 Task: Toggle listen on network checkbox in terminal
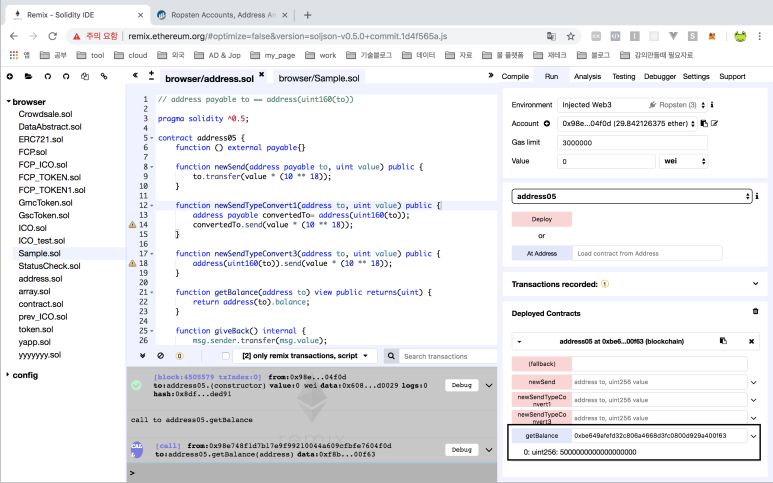point(226,356)
